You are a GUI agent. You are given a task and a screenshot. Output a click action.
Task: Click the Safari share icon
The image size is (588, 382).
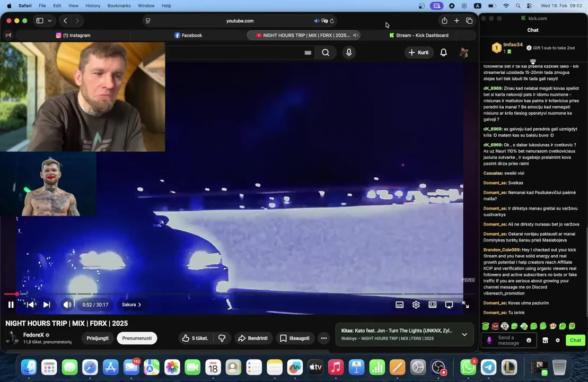[444, 21]
